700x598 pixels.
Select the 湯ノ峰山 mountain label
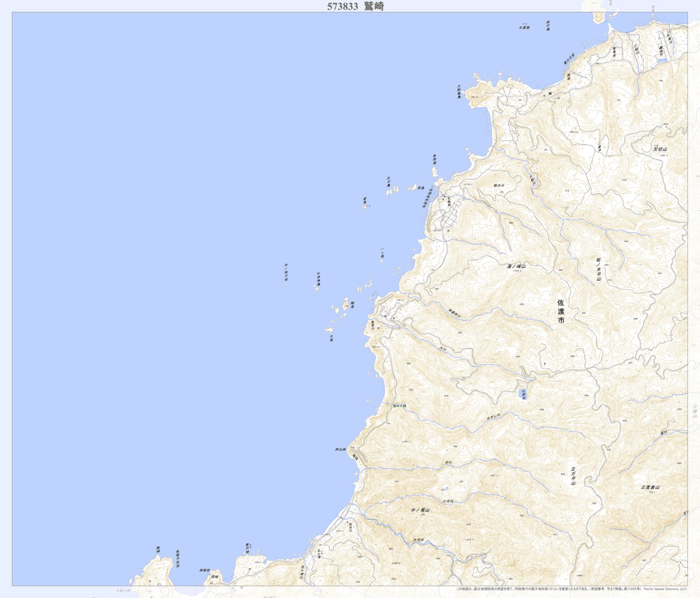(516, 266)
